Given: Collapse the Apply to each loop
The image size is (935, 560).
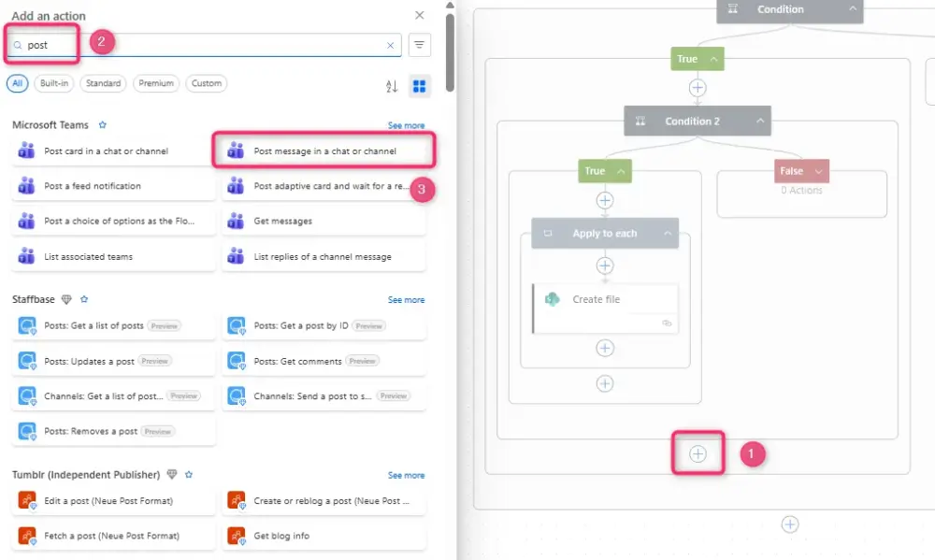Looking at the screenshot, I should click(x=668, y=234).
